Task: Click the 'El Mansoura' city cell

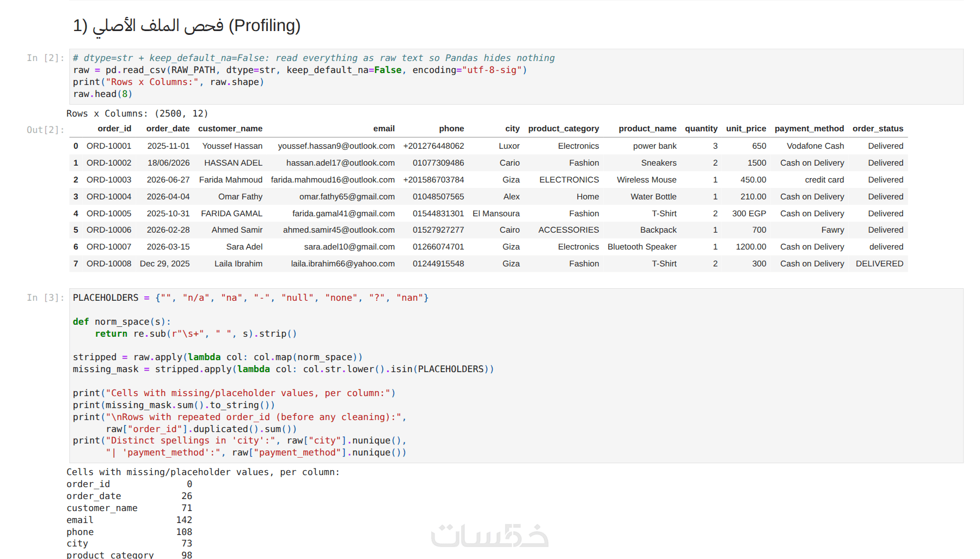Action: 496,214
